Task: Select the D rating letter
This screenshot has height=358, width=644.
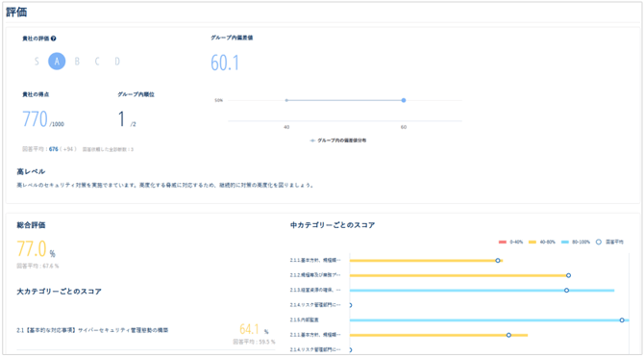Action: pos(117,62)
